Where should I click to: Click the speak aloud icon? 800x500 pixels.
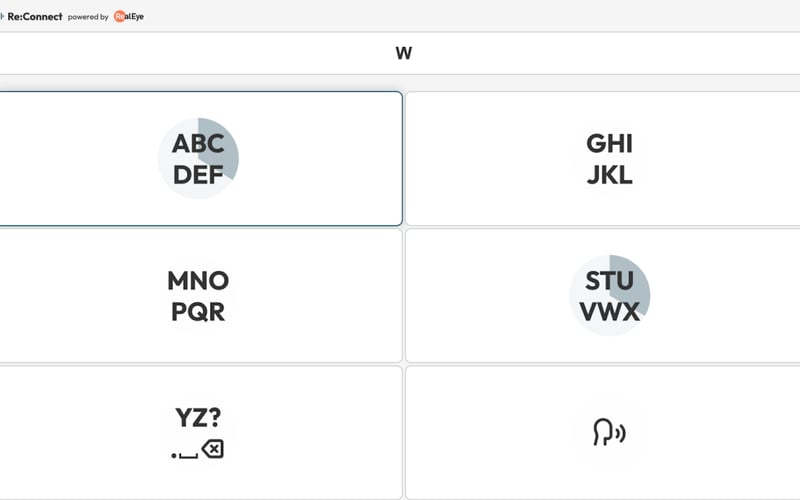tap(609, 432)
